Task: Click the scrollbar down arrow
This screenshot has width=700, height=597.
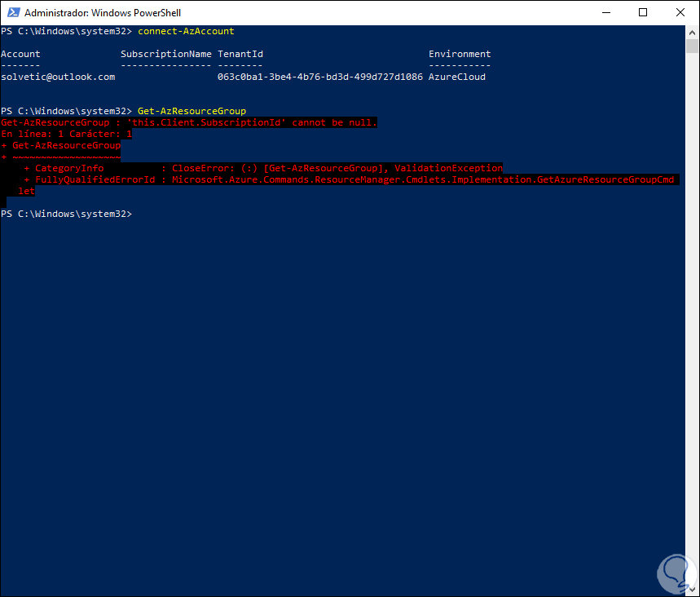Action: (692, 590)
